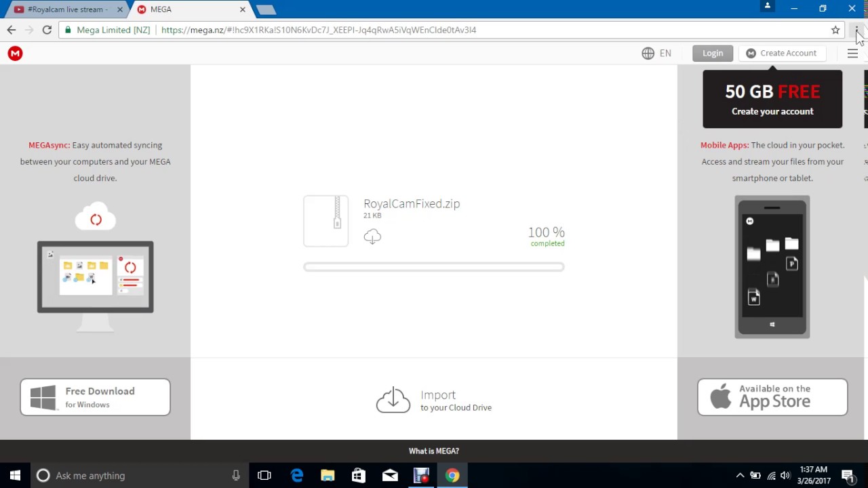Open Microsoft Edge from the taskbar
The height and width of the screenshot is (488, 868).
[297, 476]
